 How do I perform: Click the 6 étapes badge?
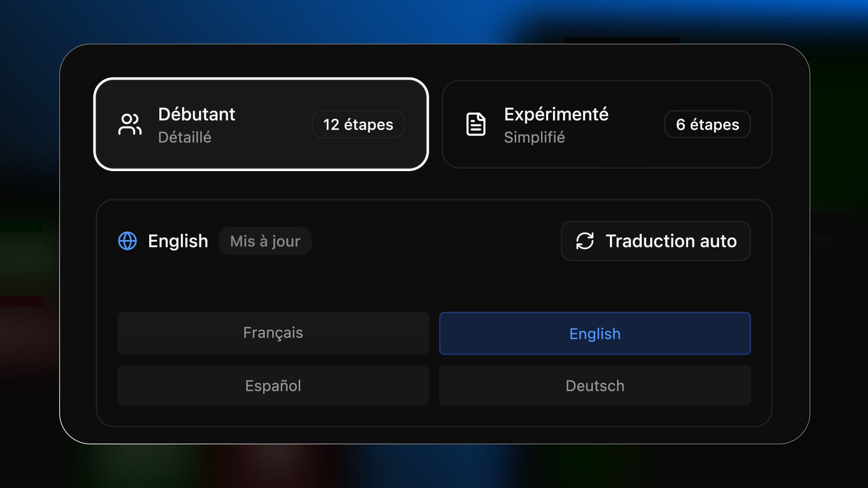(707, 124)
